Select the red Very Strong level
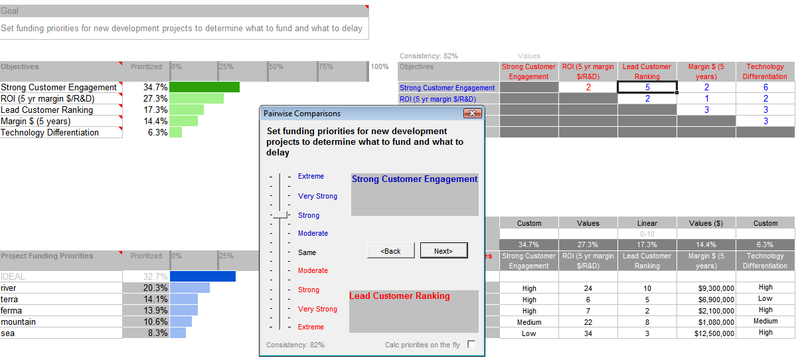Image resolution: width=800 pixels, height=360 pixels. (x=317, y=309)
